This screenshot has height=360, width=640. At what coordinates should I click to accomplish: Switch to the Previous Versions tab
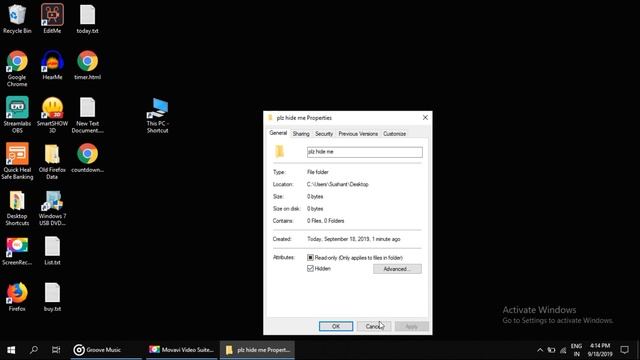point(358,133)
